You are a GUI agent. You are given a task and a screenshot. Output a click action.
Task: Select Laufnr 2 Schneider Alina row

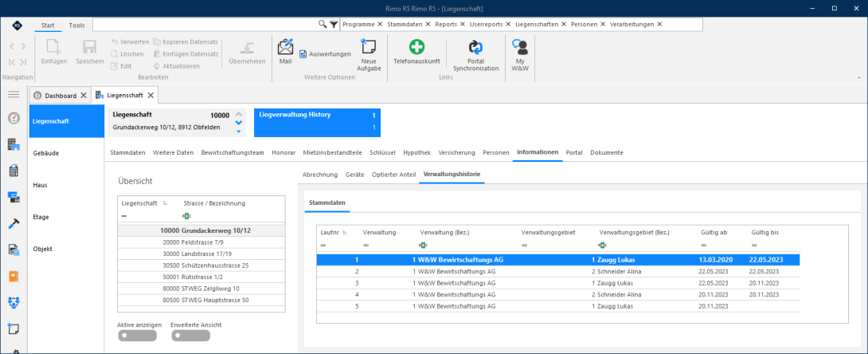click(x=558, y=271)
